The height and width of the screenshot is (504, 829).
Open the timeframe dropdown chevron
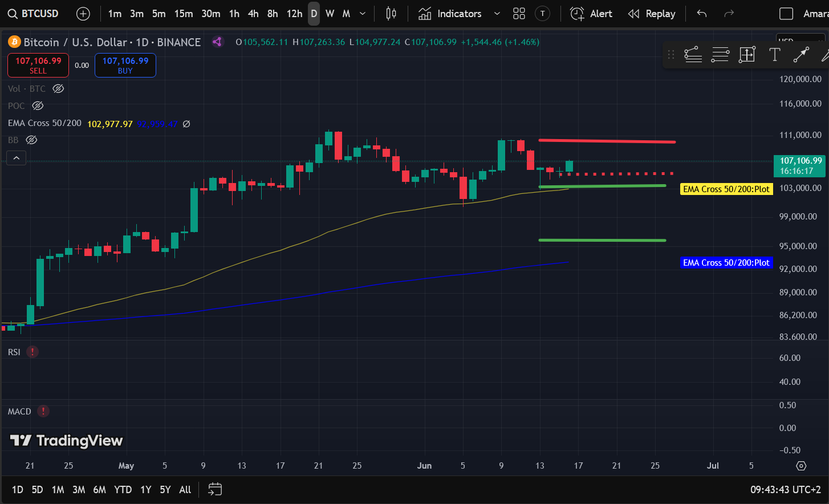(362, 13)
